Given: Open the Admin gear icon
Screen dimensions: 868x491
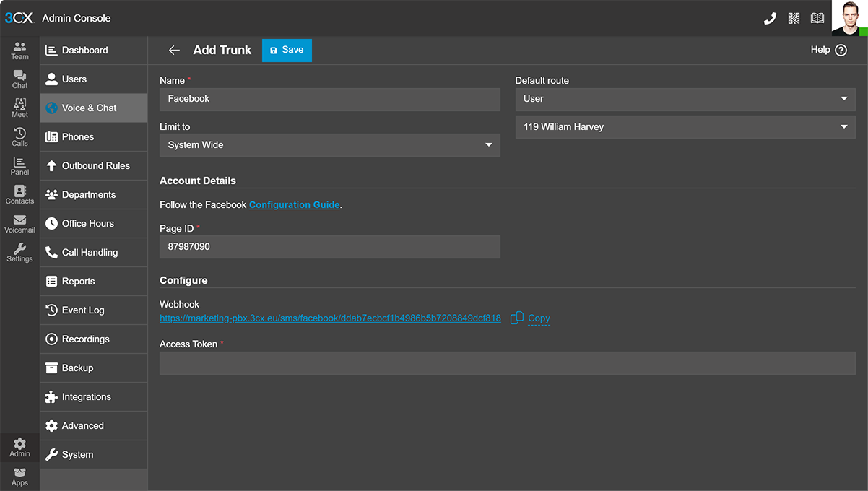Looking at the screenshot, I should [19, 448].
